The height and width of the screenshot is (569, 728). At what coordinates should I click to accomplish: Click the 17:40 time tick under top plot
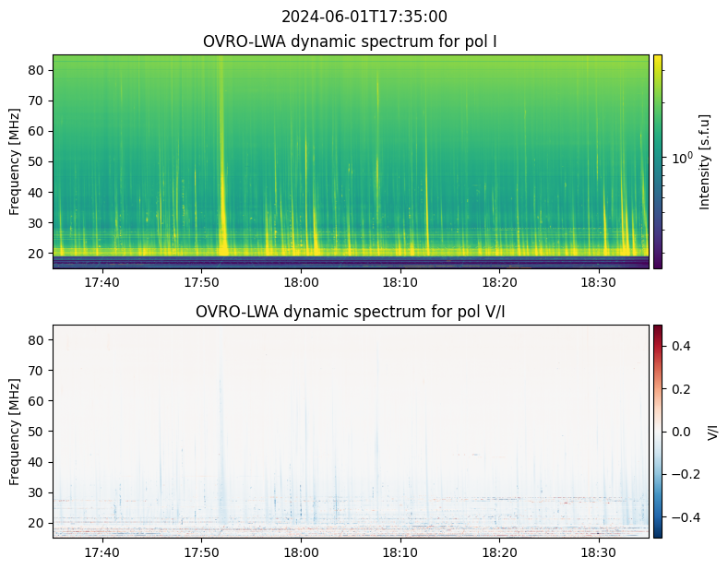tap(101, 282)
